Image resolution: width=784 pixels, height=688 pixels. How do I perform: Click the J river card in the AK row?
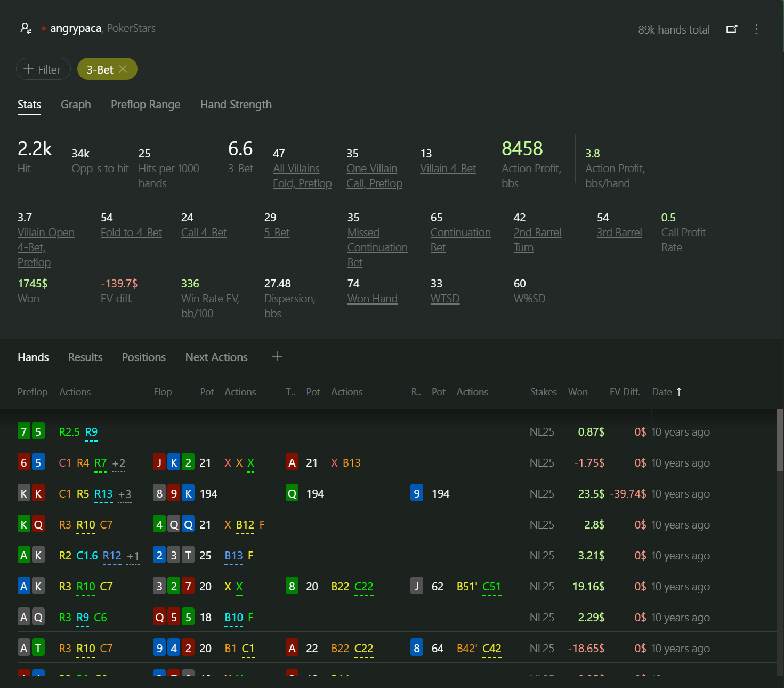click(x=417, y=586)
